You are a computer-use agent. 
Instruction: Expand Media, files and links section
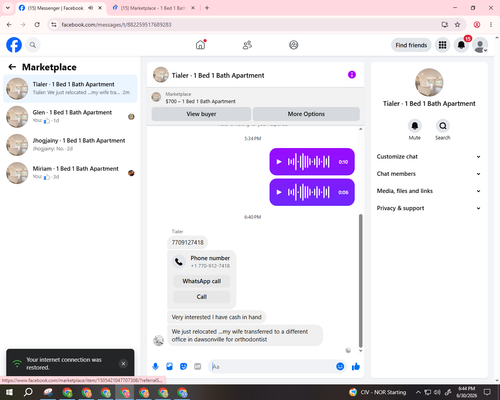[429, 191]
